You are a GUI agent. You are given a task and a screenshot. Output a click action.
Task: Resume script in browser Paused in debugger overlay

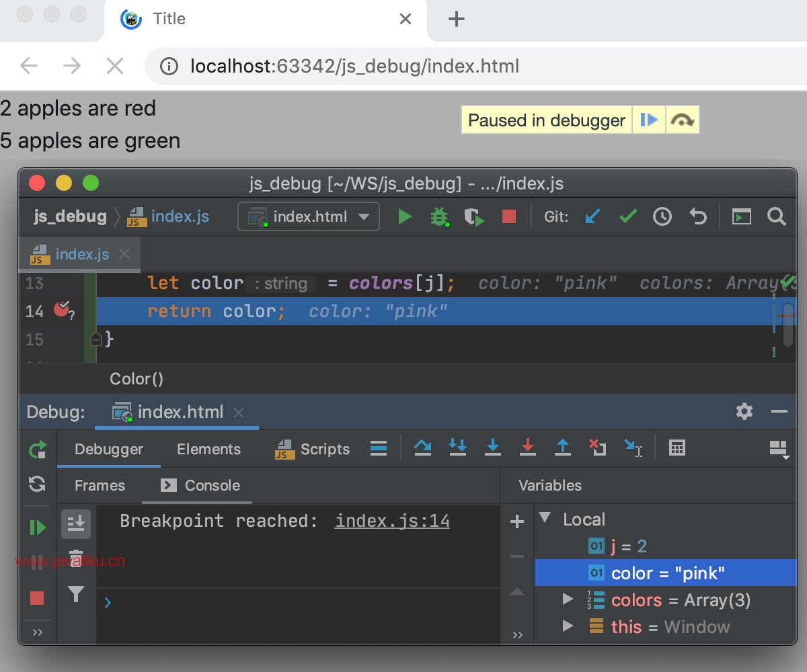(x=649, y=120)
